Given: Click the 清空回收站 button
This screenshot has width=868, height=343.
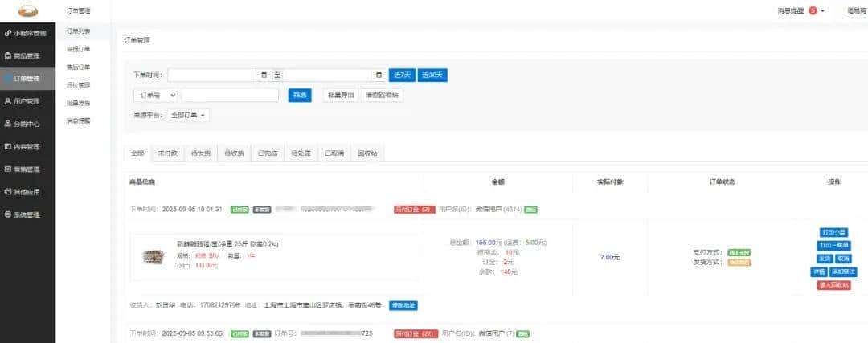Looking at the screenshot, I should pos(382,95).
